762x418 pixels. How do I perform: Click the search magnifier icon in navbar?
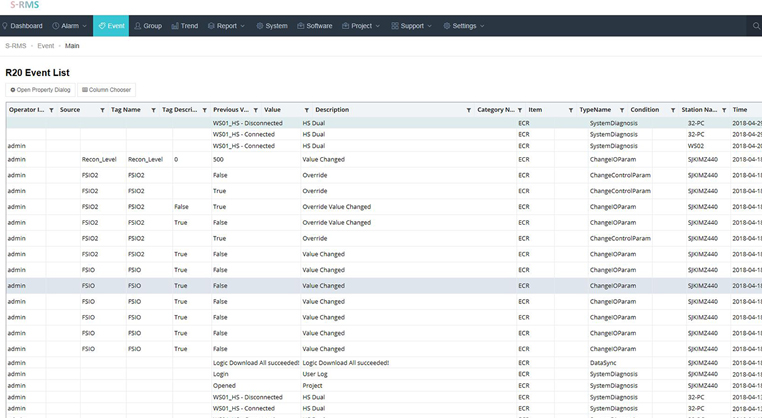(756, 26)
